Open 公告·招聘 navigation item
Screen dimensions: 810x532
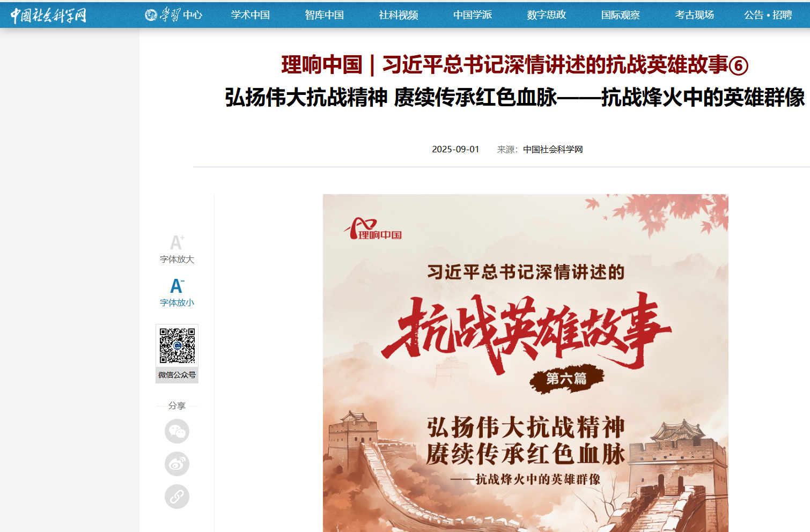(768, 15)
